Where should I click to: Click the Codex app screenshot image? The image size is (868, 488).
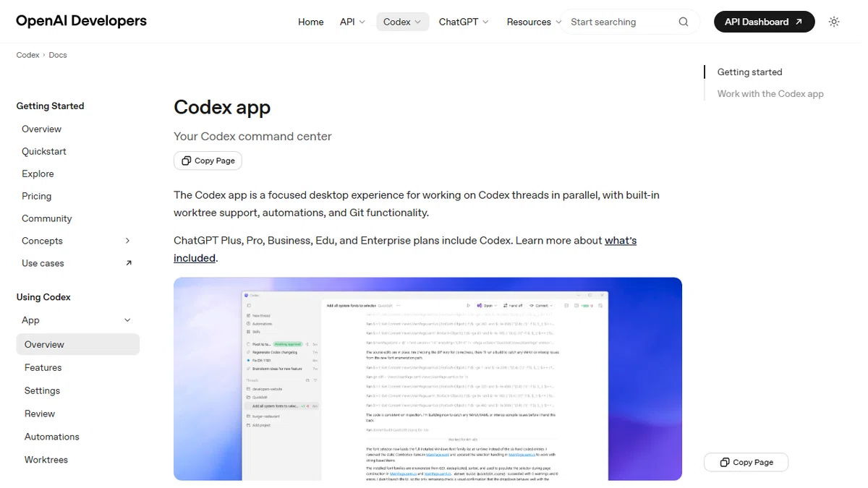(427, 379)
